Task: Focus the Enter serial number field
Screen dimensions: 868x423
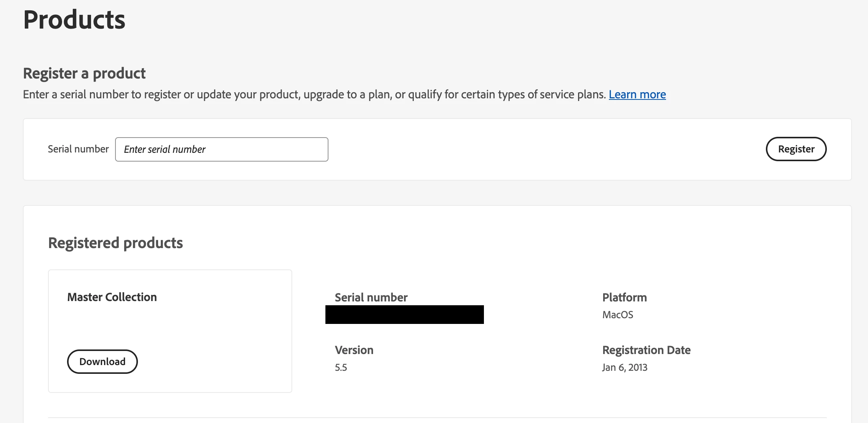Action: coord(221,149)
